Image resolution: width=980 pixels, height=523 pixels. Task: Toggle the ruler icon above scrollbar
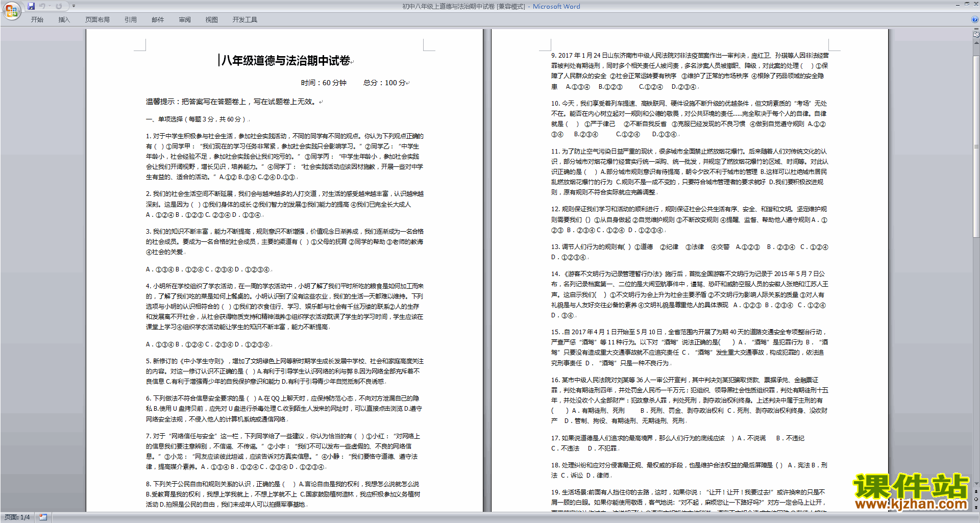976,35
